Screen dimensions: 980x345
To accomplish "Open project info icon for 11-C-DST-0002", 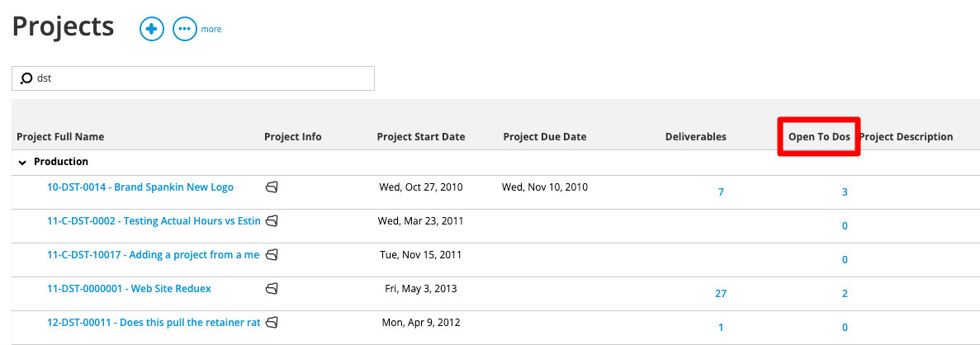I will (x=272, y=220).
